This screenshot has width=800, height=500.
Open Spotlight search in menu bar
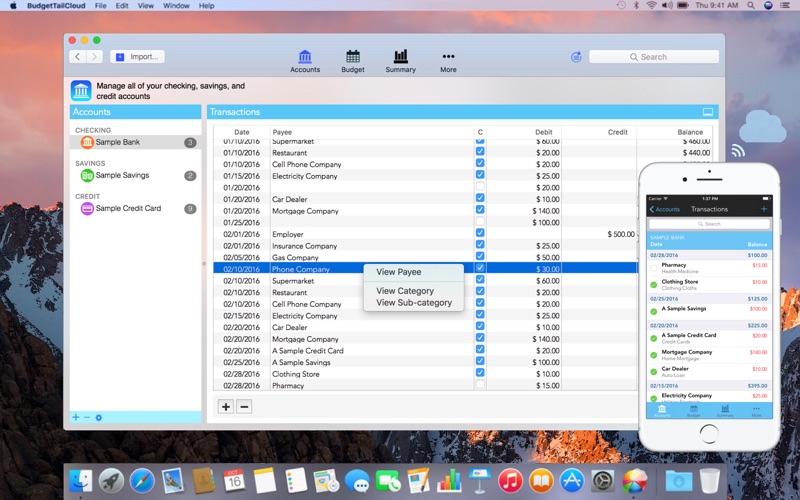point(751,5)
